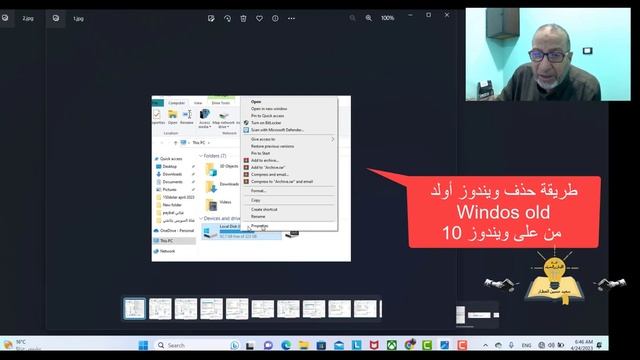Click Rename in the pictured context menu
Image resolution: width=640 pixels, height=360 pixels.
tap(258, 216)
